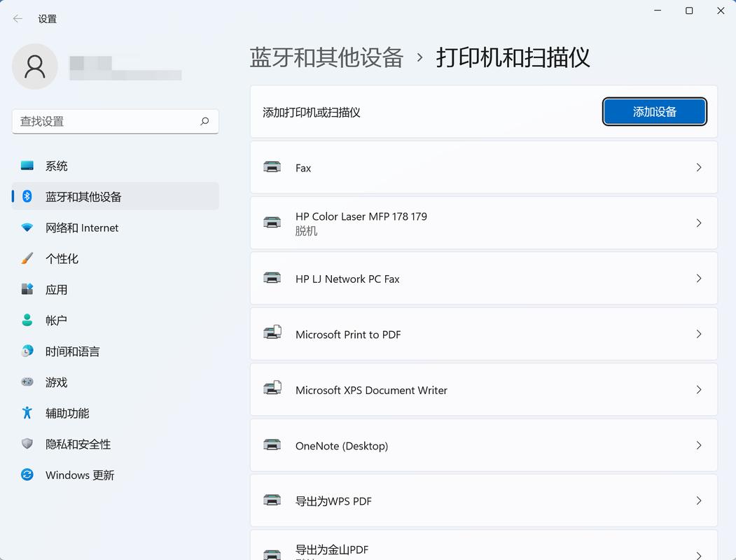Open 时间和语言 clock icon
Image resolution: width=736 pixels, height=560 pixels.
pyautogui.click(x=27, y=351)
